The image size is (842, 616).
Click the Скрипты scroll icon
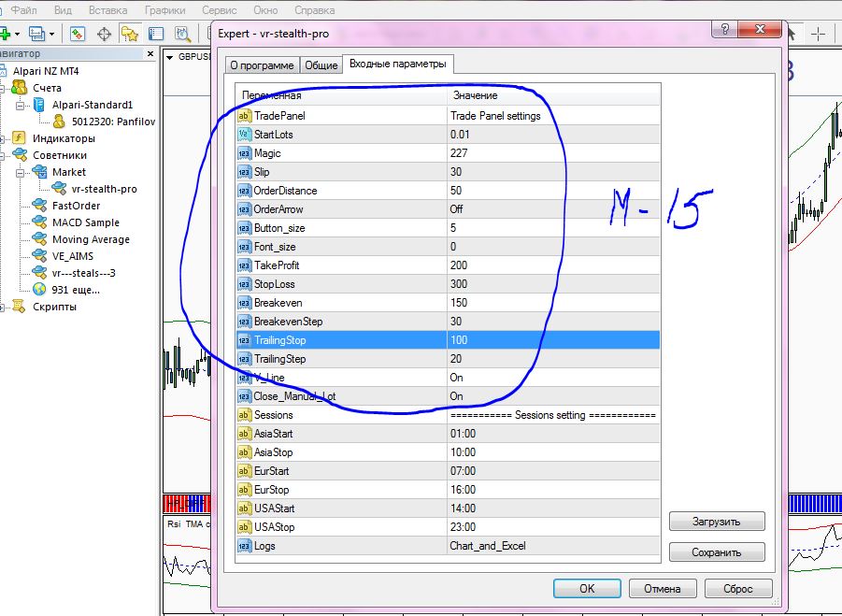[20, 306]
